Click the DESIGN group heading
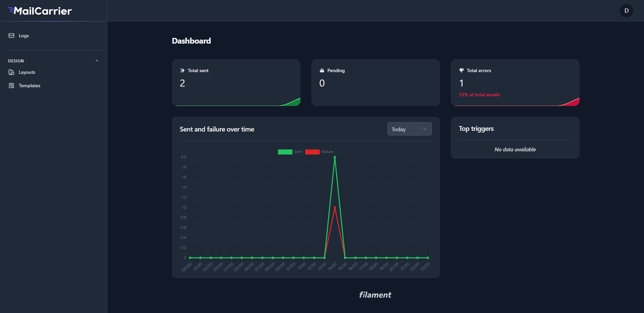 click(x=16, y=61)
